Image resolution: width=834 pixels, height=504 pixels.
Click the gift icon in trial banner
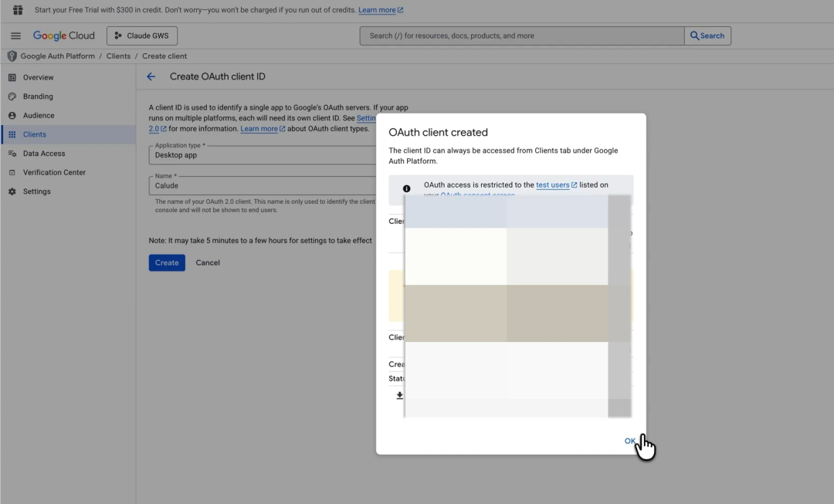pos(18,10)
